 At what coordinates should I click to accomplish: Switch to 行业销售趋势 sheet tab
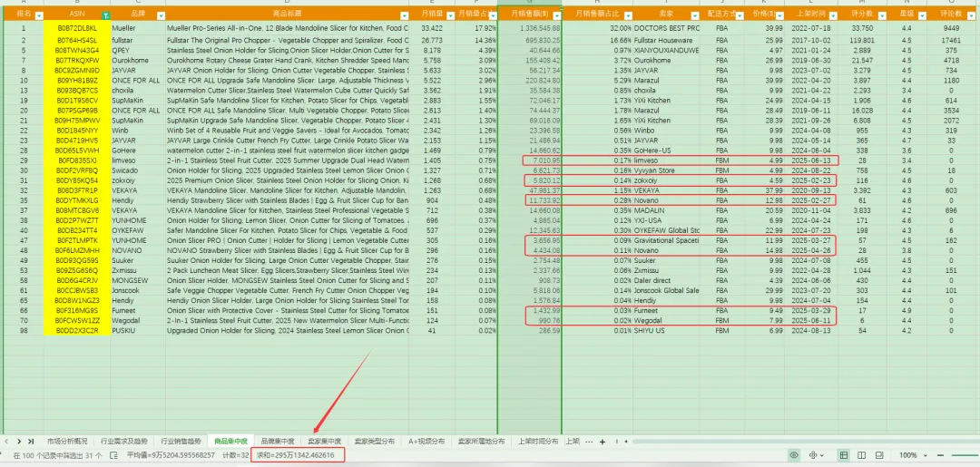[181, 442]
